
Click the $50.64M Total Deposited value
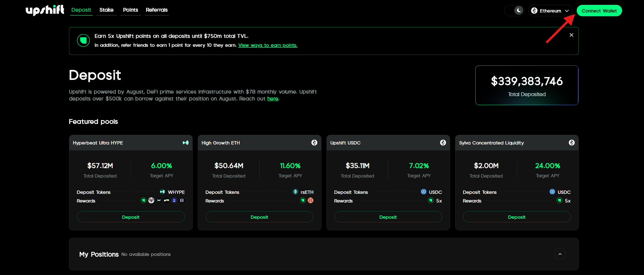pos(229,166)
